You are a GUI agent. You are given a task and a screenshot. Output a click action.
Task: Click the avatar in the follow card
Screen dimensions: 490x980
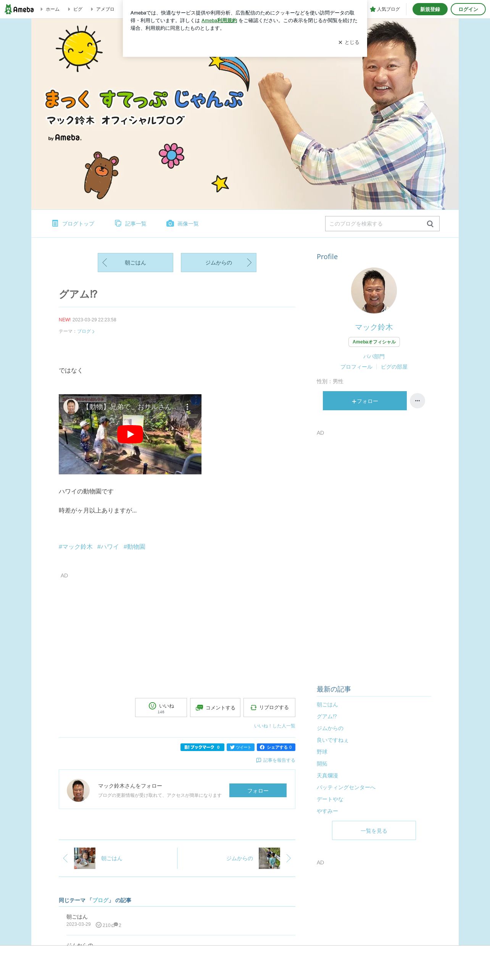(x=78, y=790)
